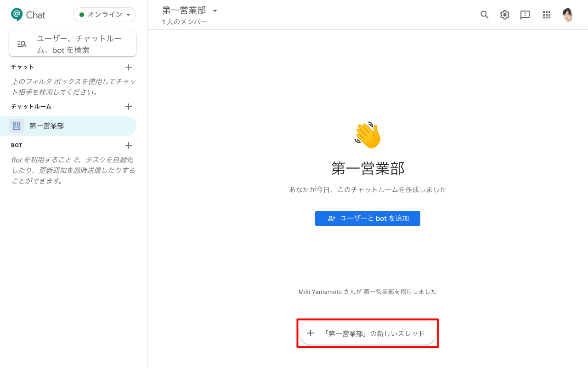
Task: Expand the 第一営業部 room title dropdown arrow
Action: [x=215, y=11]
